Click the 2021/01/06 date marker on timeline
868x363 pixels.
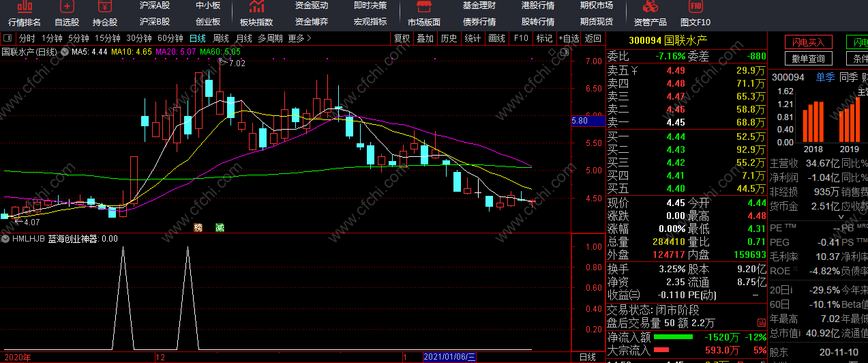(450, 357)
